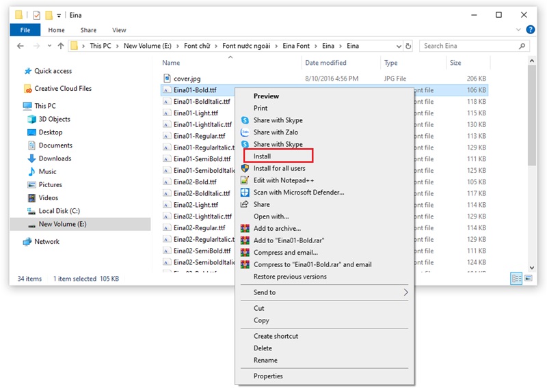Select Preview from the context menu
547x392 pixels.
pos(266,96)
